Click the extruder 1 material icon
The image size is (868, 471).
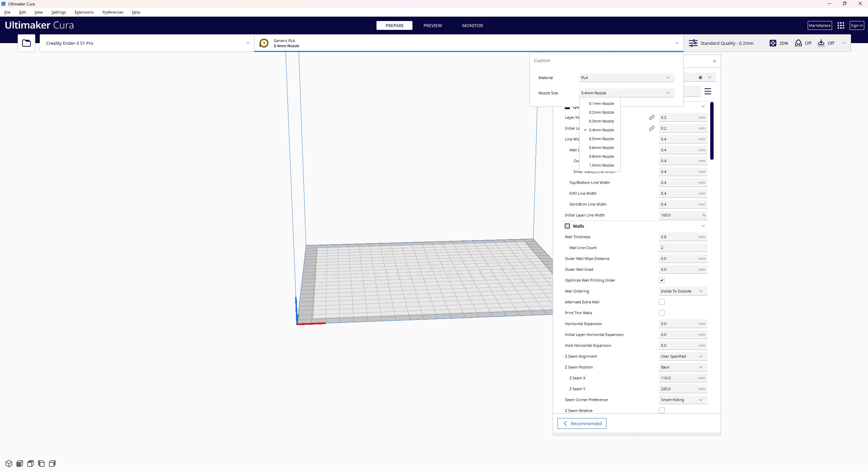point(264,43)
